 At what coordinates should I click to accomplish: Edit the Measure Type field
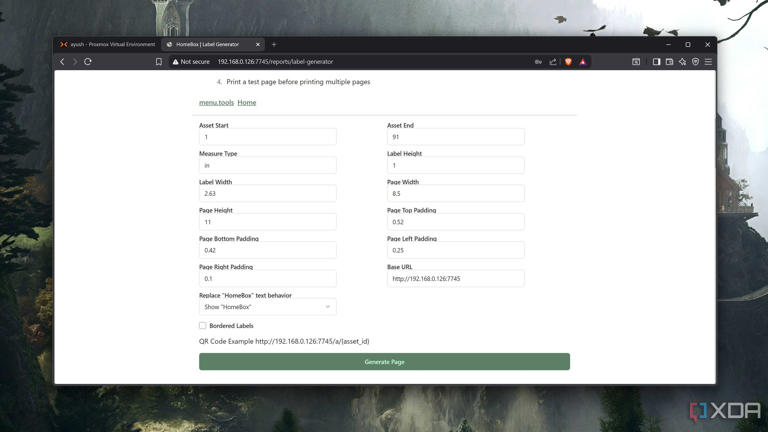point(267,166)
